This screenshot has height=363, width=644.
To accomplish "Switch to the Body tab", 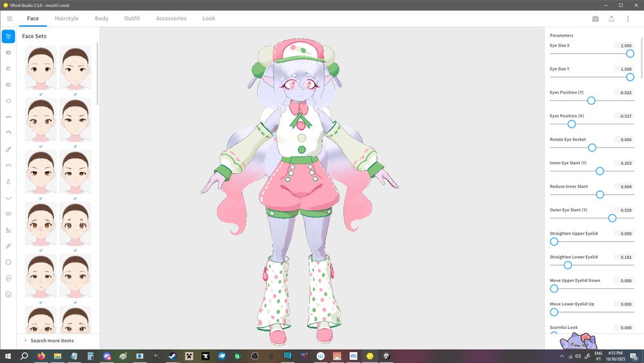I will click(102, 19).
